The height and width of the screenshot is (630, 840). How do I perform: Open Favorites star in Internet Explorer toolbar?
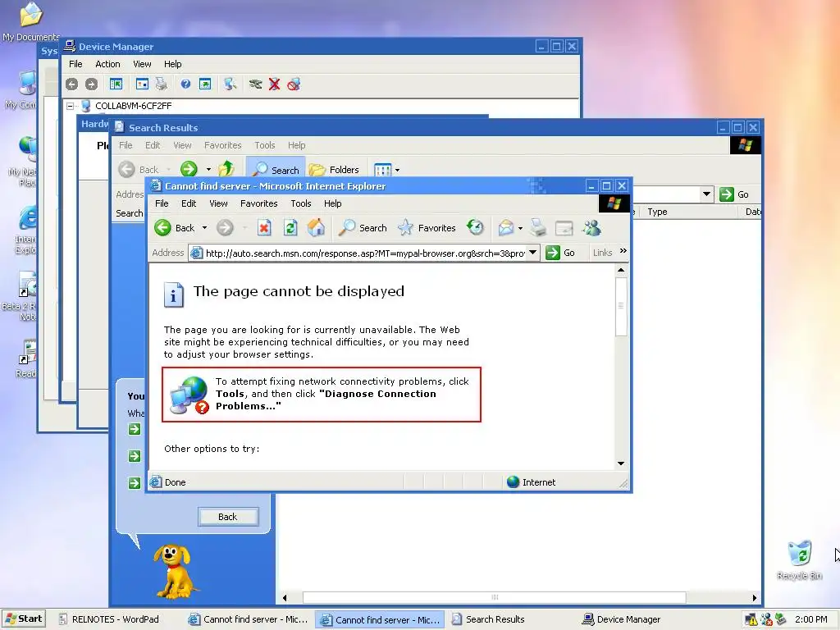click(x=427, y=228)
